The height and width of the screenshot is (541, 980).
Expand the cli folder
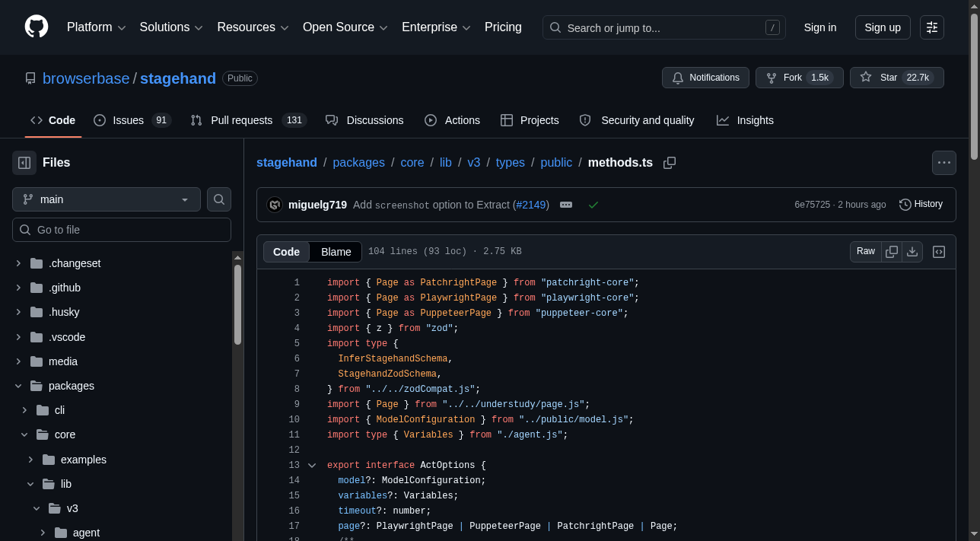point(24,410)
